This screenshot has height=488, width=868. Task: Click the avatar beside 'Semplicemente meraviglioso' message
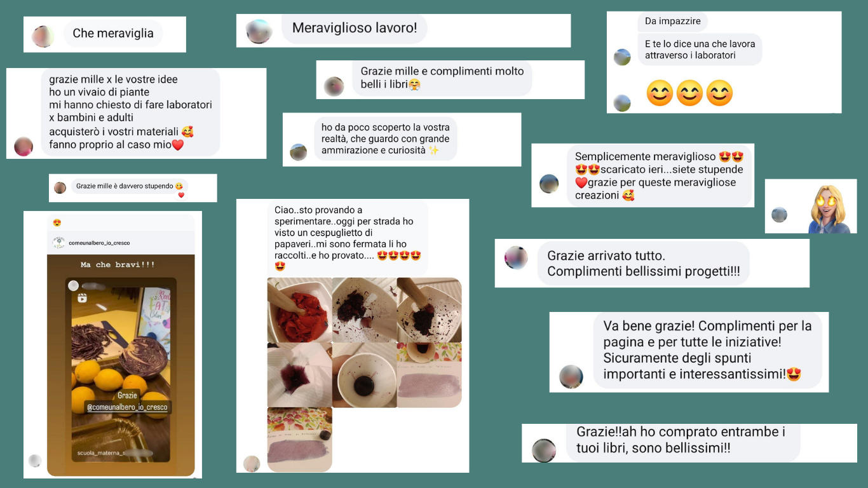click(549, 184)
